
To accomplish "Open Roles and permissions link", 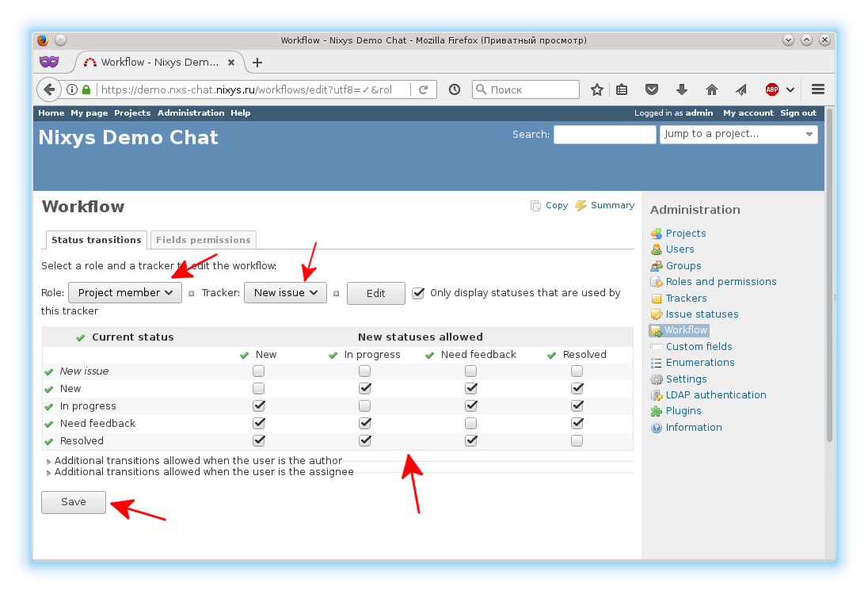I will [721, 282].
